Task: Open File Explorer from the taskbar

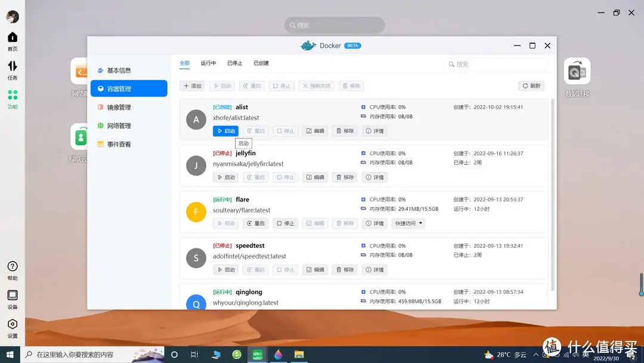Action: click(299, 354)
